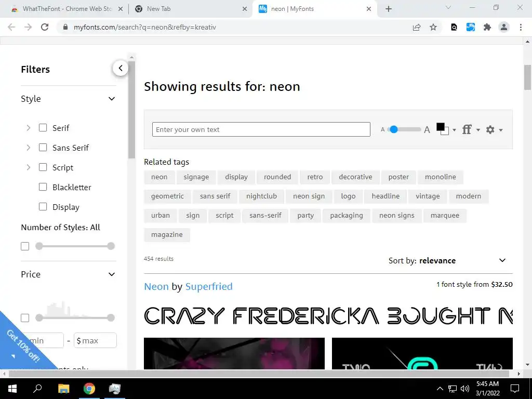Click Number of Styles left slider handle
The image size is (532, 399).
coord(39,246)
